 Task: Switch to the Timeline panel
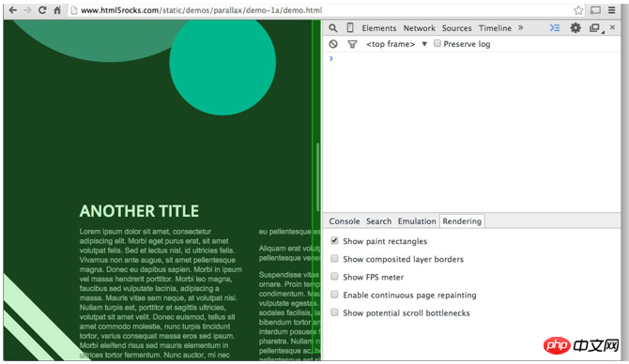pyautogui.click(x=495, y=28)
